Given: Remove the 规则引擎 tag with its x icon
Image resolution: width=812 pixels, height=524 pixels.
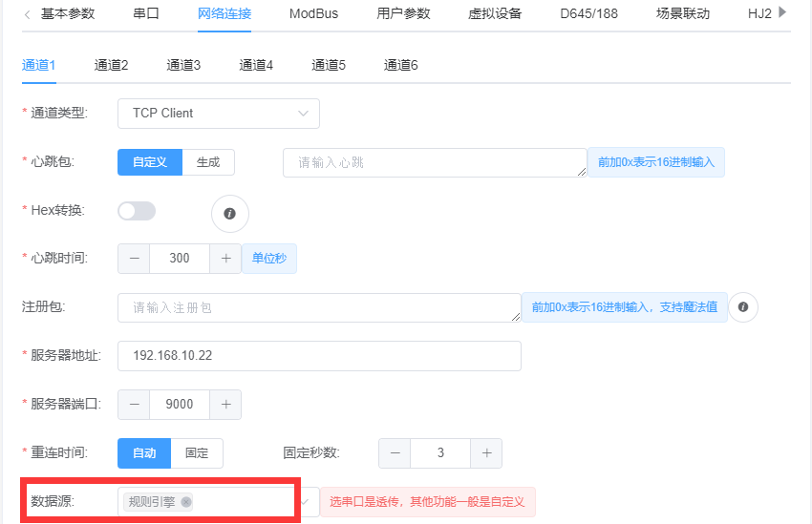Looking at the screenshot, I should [185, 502].
